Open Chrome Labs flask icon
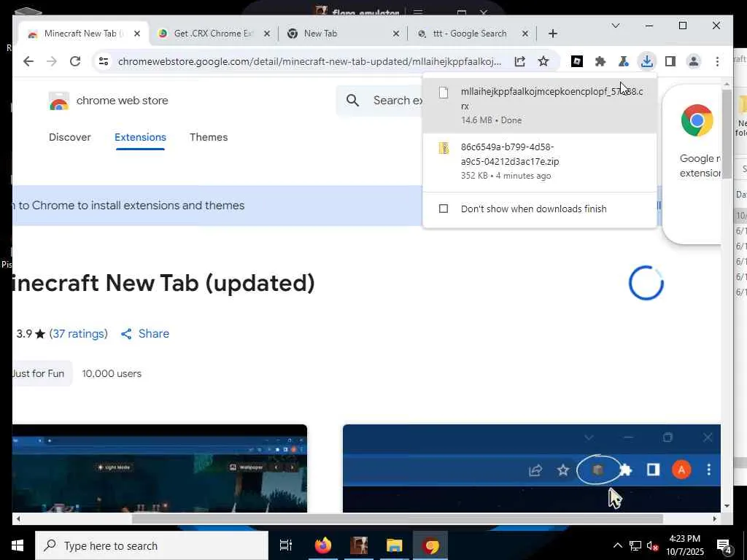747x560 pixels. coord(623,61)
